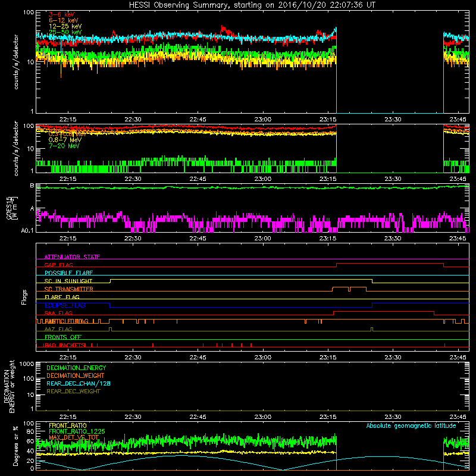Click the 0.8-7 MeV legend label
Image resolution: width=476 pixels, height=476 pixels.
[x=65, y=140]
